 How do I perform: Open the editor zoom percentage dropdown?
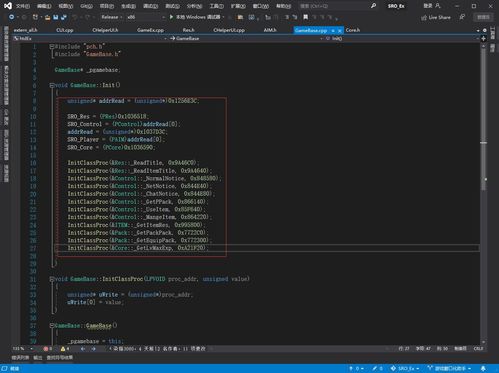22,349
